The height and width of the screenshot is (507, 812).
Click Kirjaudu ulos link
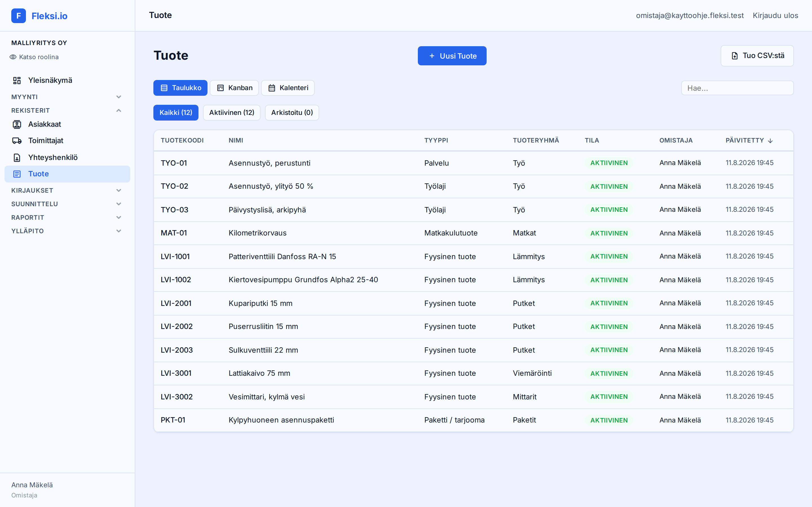point(775,15)
